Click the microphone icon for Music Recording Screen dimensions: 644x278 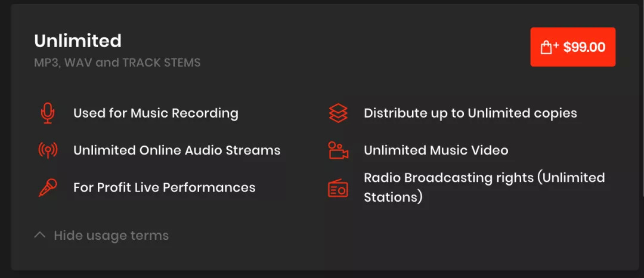pos(48,113)
